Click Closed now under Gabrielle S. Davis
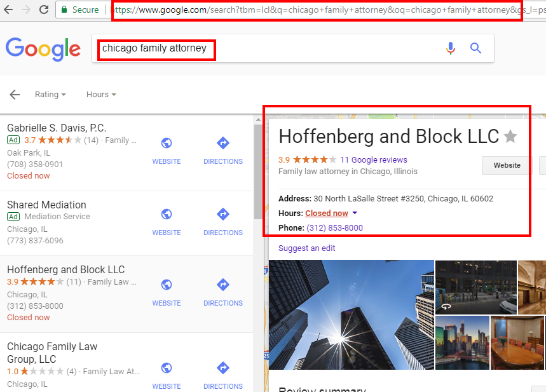Screen dimensions: 546x392 tap(28, 176)
